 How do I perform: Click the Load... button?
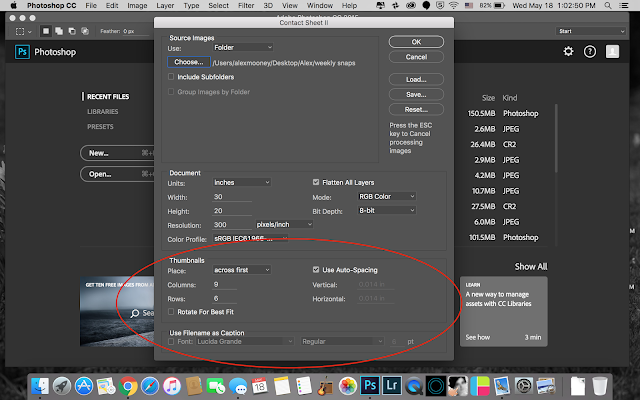click(x=416, y=79)
